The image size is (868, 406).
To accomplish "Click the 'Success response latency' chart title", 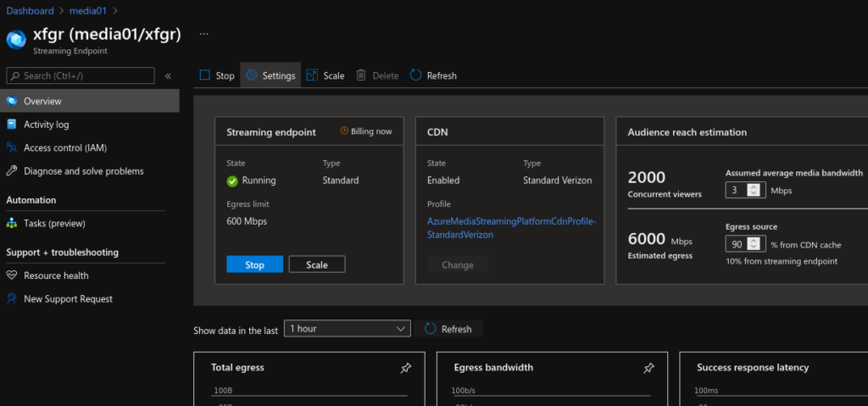I will [x=753, y=367].
